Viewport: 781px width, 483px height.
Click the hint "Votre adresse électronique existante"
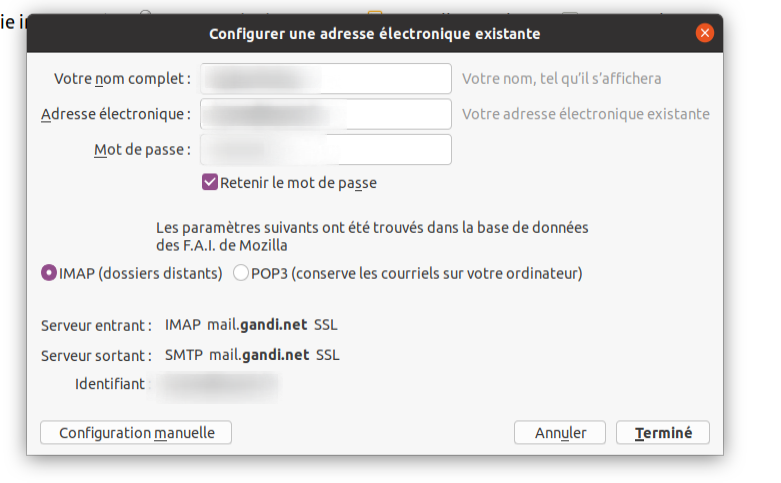pos(586,114)
